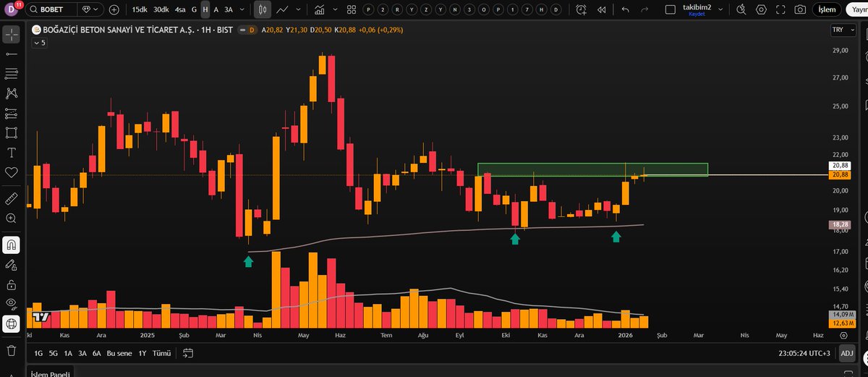Screen dimensions: 868x377
Task: Open the layout setup square icon
Action: 670,9
